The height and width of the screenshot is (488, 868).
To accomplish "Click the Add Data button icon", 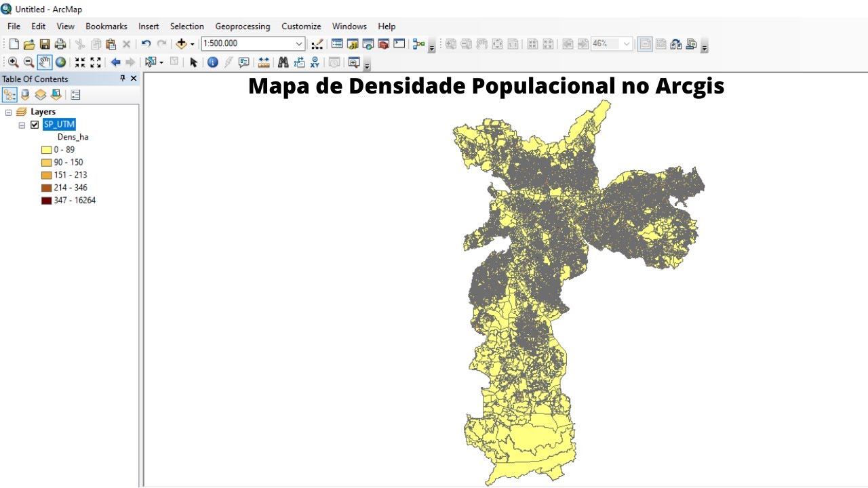I will pyautogui.click(x=181, y=44).
